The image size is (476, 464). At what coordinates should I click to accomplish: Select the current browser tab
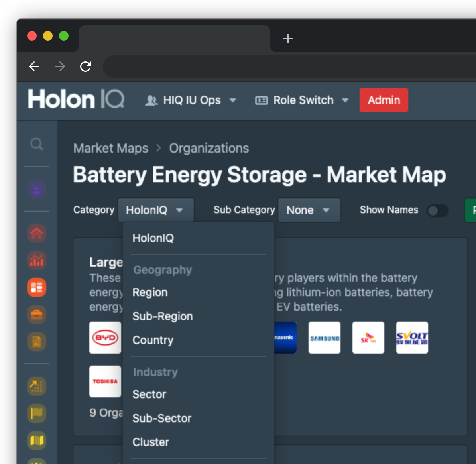click(x=175, y=39)
